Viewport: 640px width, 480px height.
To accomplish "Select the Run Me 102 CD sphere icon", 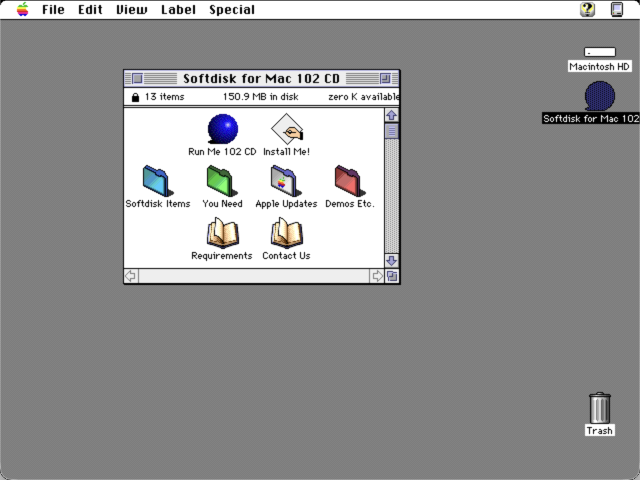I will pyautogui.click(x=222, y=129).
